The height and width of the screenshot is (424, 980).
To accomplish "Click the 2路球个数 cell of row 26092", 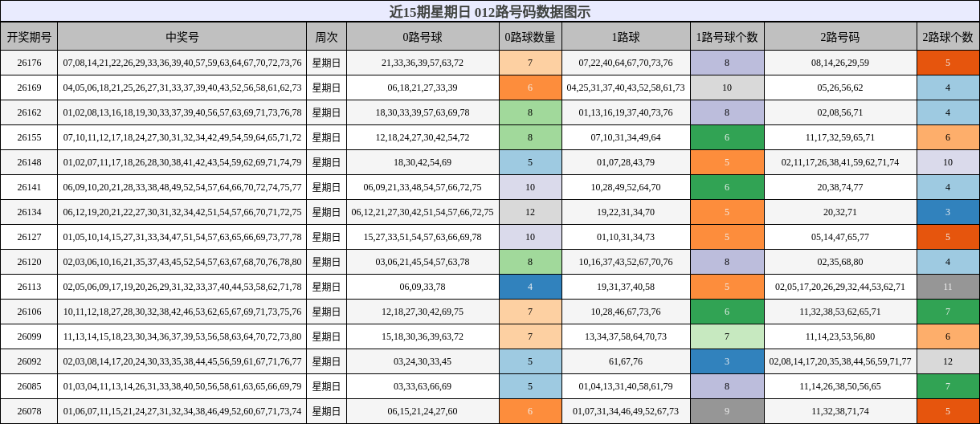I will [948, 361].
